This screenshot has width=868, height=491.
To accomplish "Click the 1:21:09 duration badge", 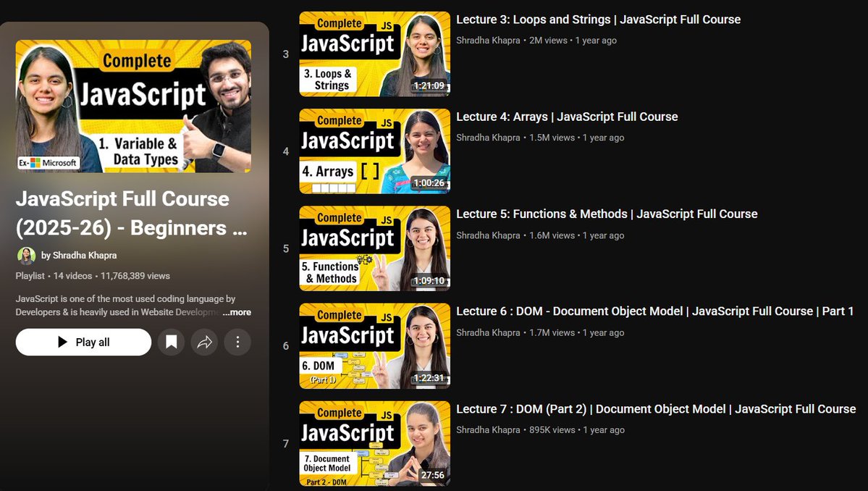I will coord(429,85).
